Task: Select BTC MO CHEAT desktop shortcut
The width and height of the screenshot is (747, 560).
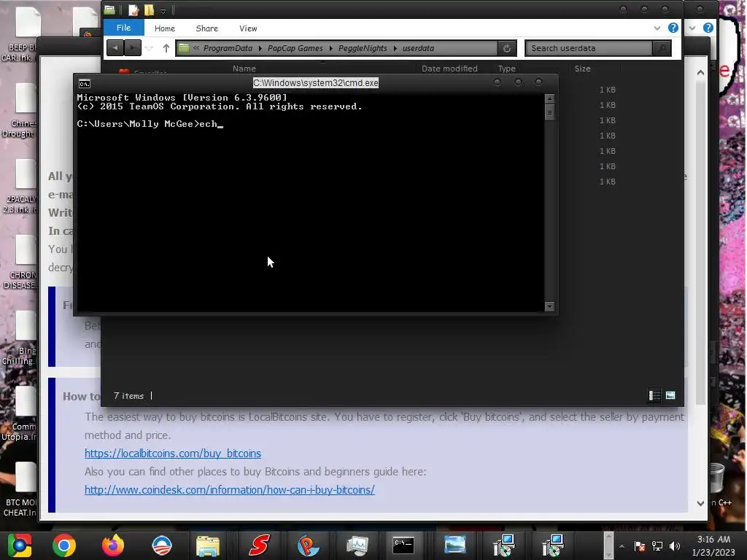Action: (x=20, y=489)
